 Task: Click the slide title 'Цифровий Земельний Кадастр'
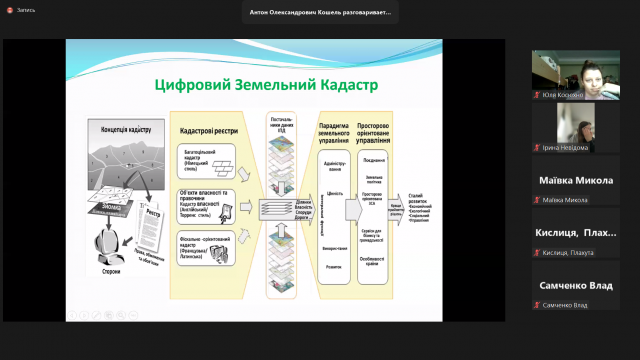(266, 85)
